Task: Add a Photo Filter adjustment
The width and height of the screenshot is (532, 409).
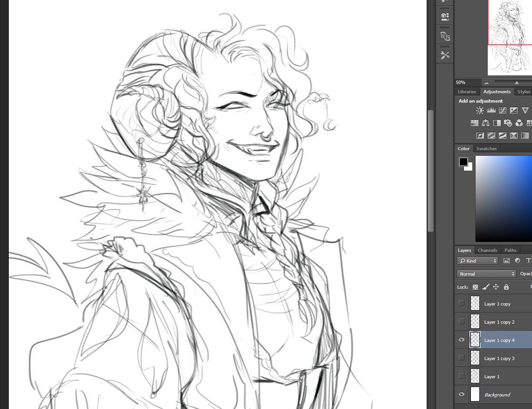Action: pyautogui.click(x=508, y=123)
